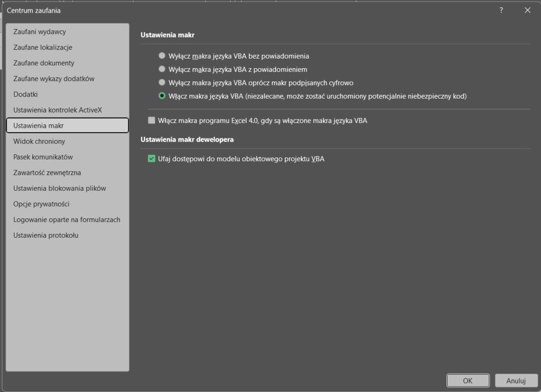The width and height of the screenshot is (541, 392).
Task: Click the help question mark icon
Action: point(501,10)
